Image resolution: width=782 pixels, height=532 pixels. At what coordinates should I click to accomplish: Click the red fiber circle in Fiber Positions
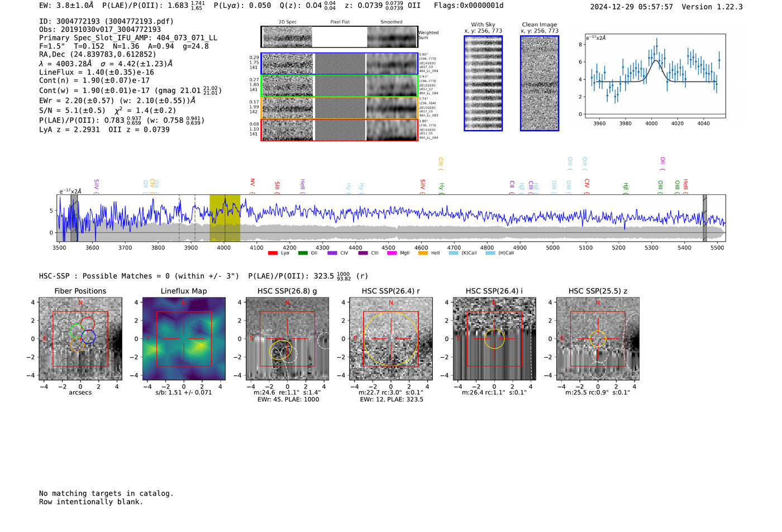click(x=87, y=324)
